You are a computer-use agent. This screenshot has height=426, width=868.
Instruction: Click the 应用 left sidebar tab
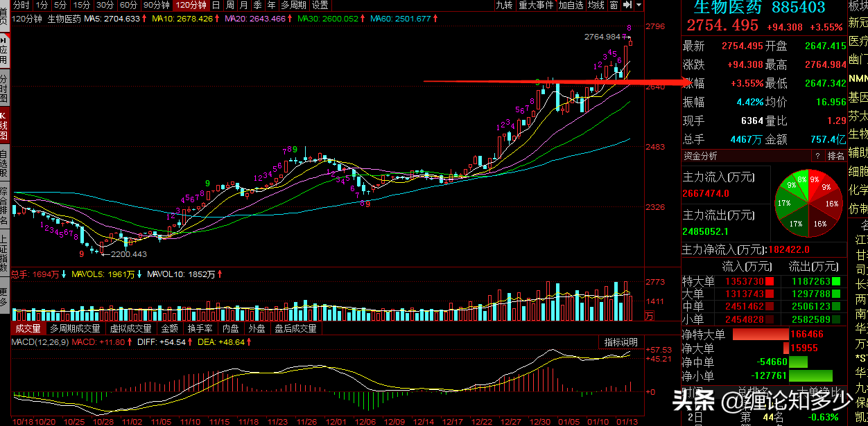[4, 49]
